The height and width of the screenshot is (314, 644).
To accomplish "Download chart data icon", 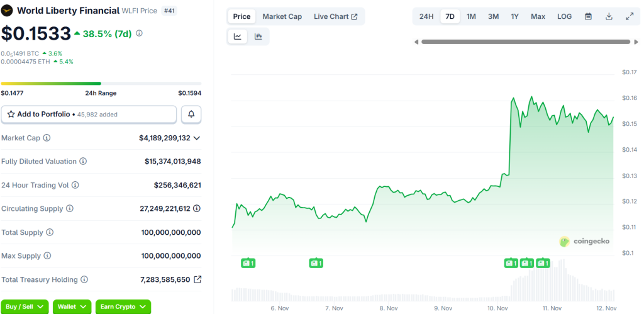I will [x=609, y=16].
